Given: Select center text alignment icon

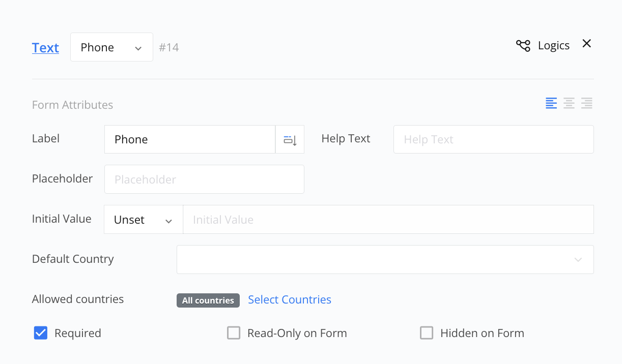Looking at the screenshot, I should tap(569, 103).
